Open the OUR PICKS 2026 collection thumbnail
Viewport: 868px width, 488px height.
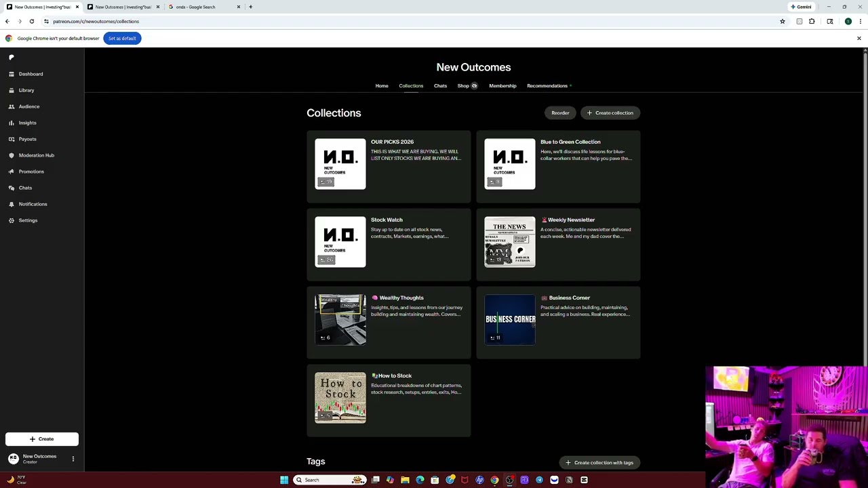tap(340, 164)
